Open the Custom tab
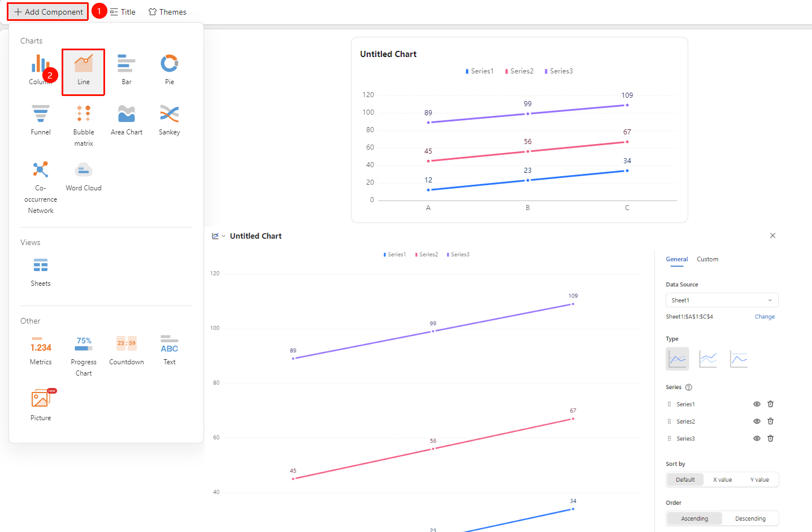The image size is (812, 532). click(707, 259)
